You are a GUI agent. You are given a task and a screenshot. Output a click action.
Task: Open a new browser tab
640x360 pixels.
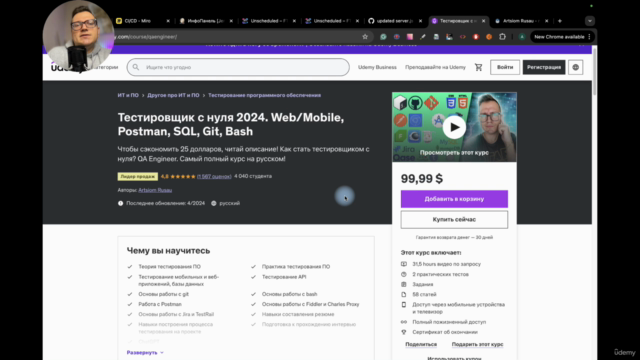click(560, 21)
